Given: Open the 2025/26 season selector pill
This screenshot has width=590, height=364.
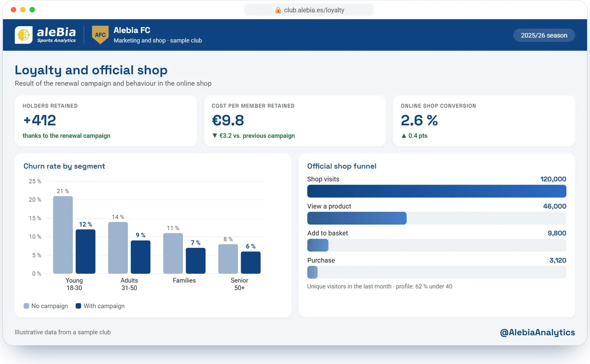Looking at the screenshot, I should point(544,35).
